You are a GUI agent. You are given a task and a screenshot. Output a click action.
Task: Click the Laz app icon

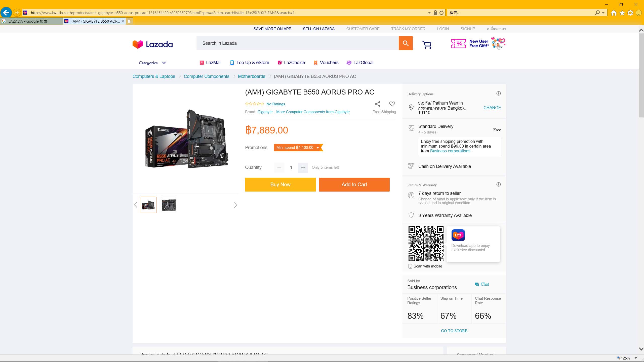point(458,235)
